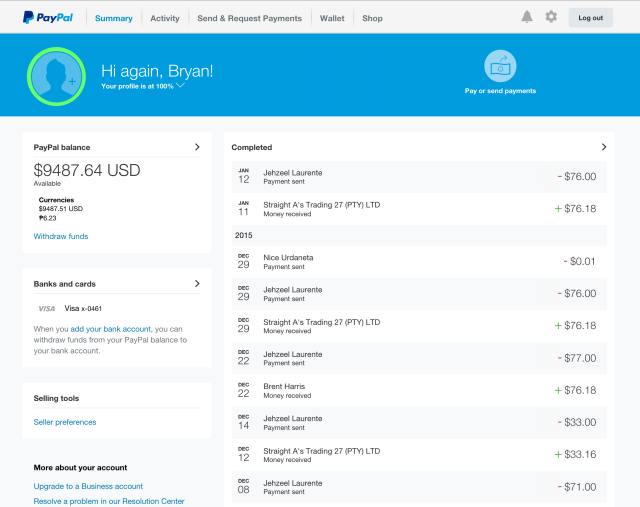640x507 pixels.
Task: Click the $9487.51 USD currency line
Action: coord(61,209)
